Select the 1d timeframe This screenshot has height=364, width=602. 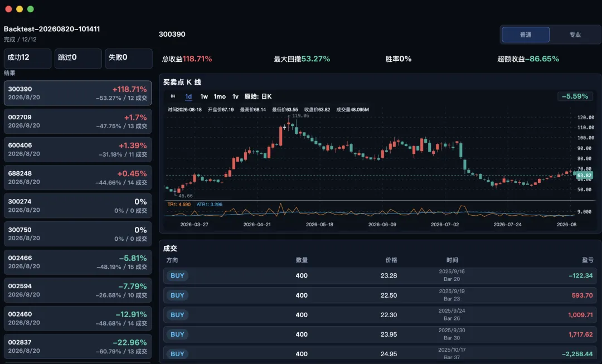188,96
